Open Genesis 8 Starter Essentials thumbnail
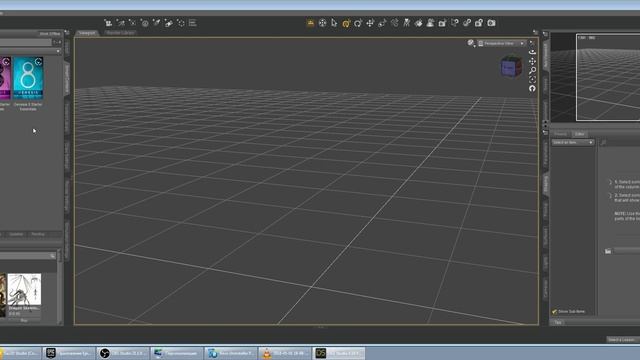This screenshot has height=360, width=640. 28,78
